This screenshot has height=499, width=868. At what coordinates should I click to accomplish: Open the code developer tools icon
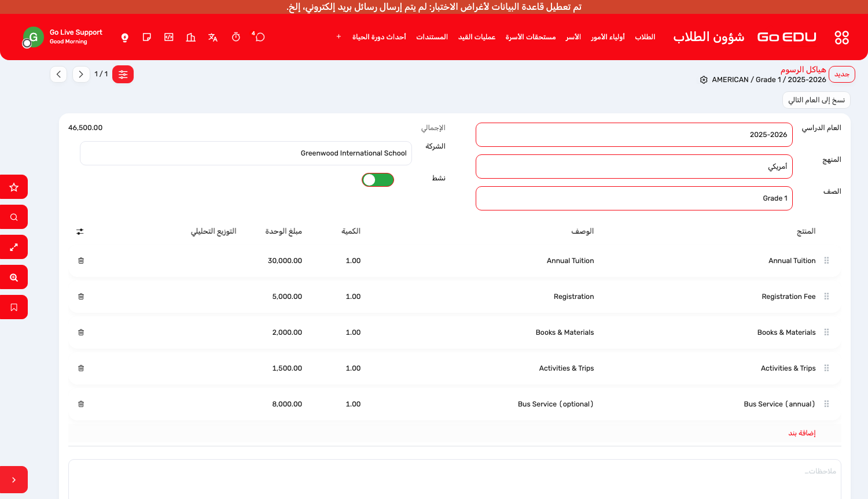(169, 37)
